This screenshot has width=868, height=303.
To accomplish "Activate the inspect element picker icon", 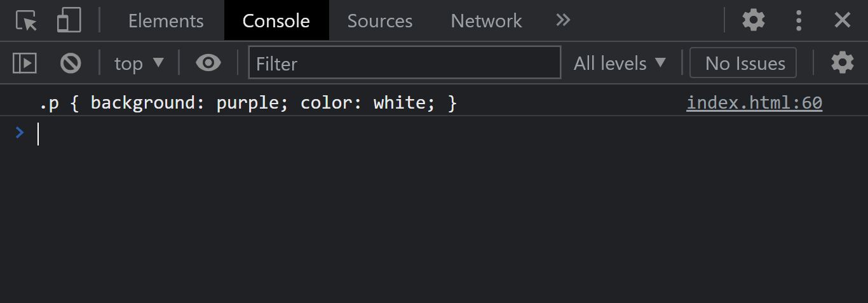I will 27,21.
